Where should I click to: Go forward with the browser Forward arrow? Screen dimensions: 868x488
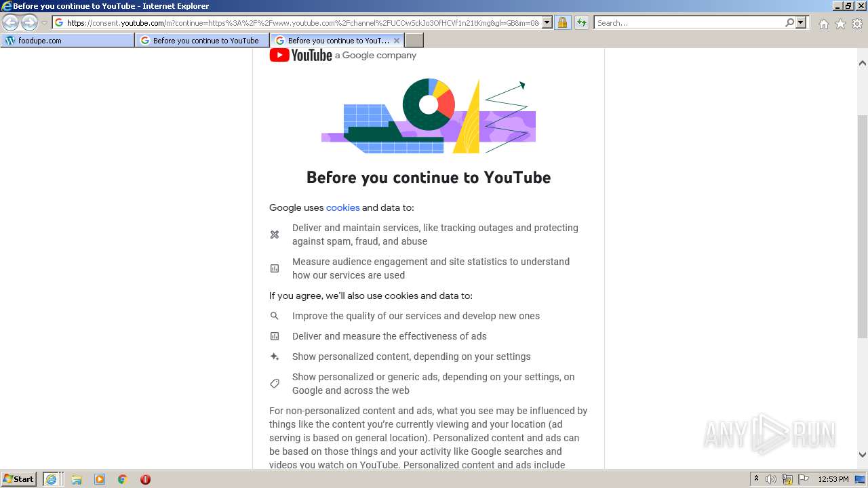click(29, 23)
